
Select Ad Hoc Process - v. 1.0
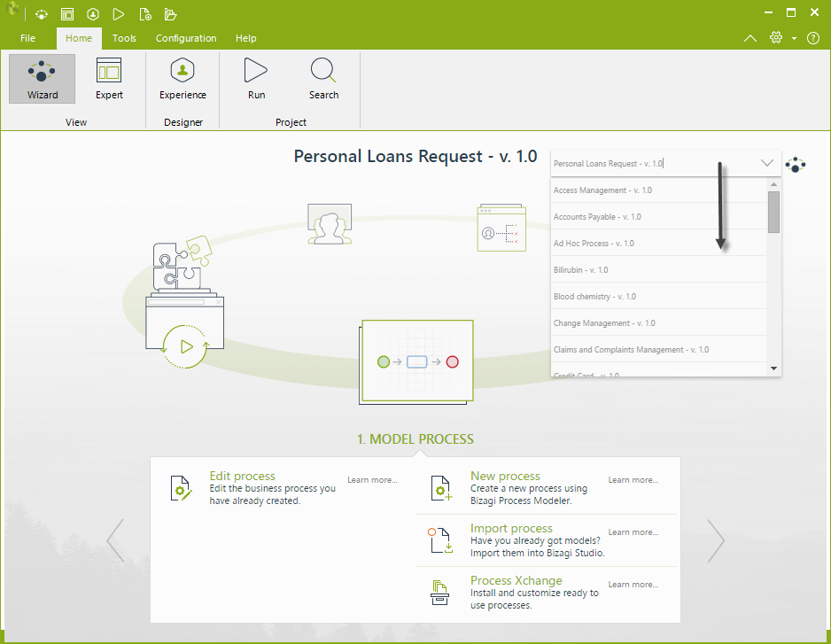coord(659,243)
